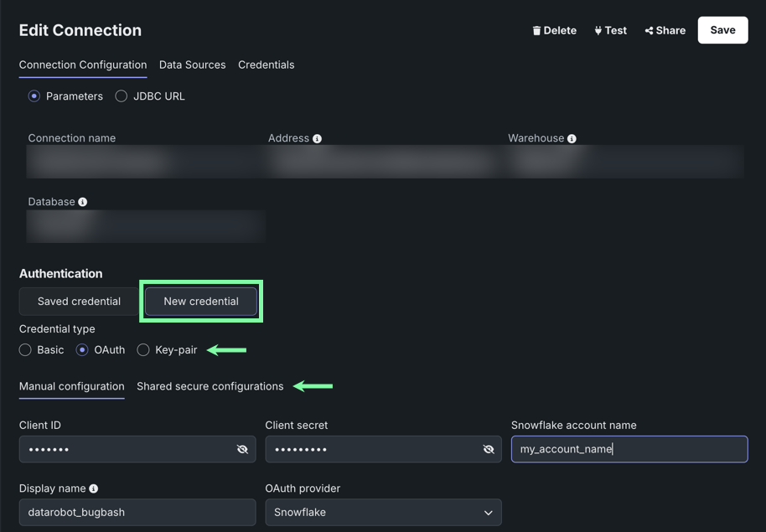Select the JDBC URL radio option
The image size is (766, 532).
[122, 96]
